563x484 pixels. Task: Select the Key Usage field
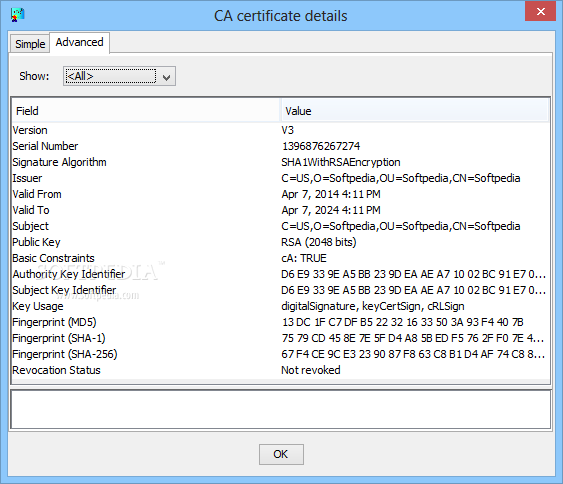coord(38,306)
